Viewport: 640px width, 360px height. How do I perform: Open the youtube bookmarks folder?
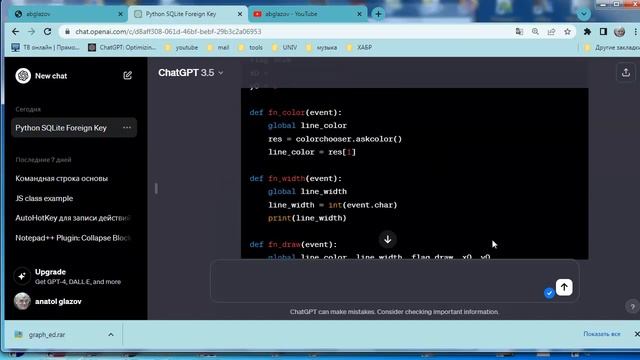click(x=182, y=47)
